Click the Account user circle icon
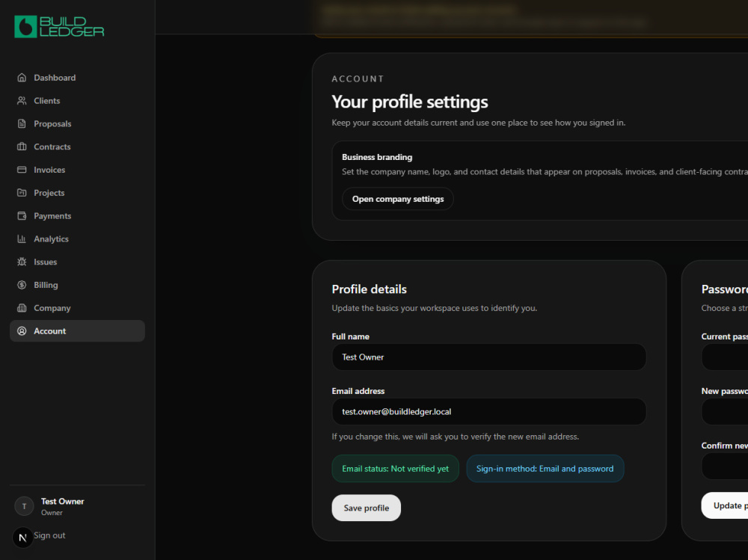The width and height of the screenshot is (748, 560). (x=22, y=331)
